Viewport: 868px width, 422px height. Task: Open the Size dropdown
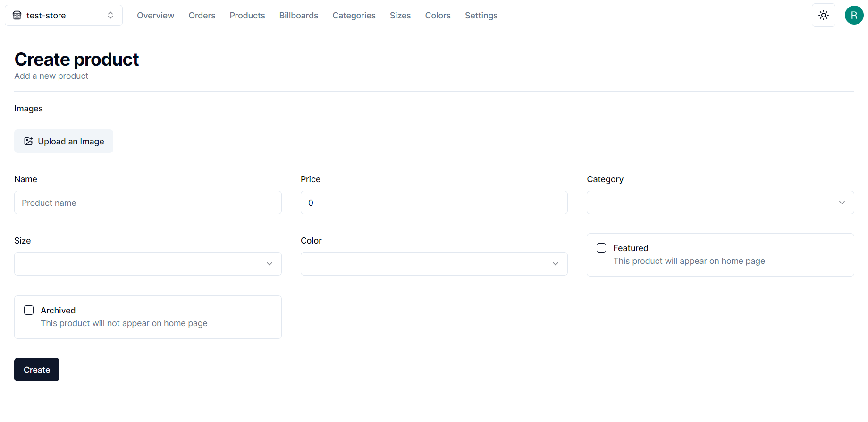(x=148, y=264)
